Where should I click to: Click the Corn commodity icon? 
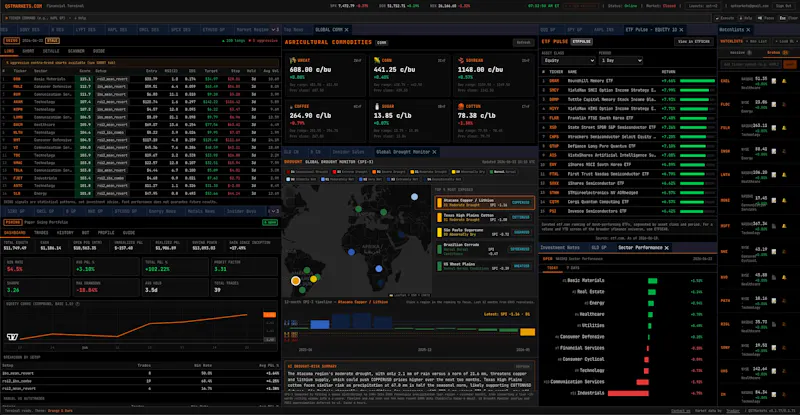[x=377, y=60]
